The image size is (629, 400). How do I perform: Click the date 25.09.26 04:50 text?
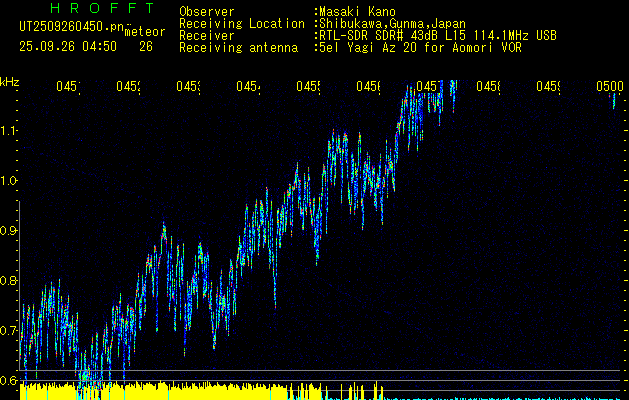(68, 47)
